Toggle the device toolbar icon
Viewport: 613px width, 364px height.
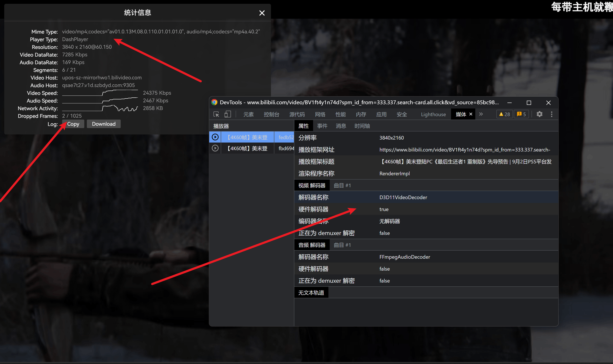tap(228, 114)
